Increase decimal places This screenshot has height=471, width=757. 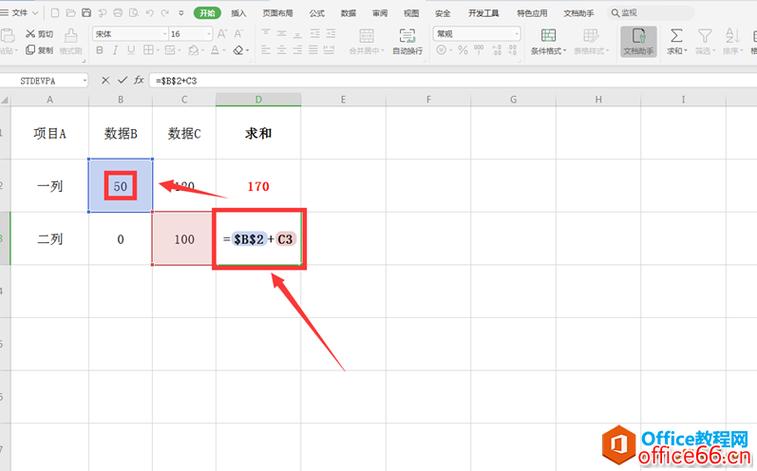tap(497, 50)
